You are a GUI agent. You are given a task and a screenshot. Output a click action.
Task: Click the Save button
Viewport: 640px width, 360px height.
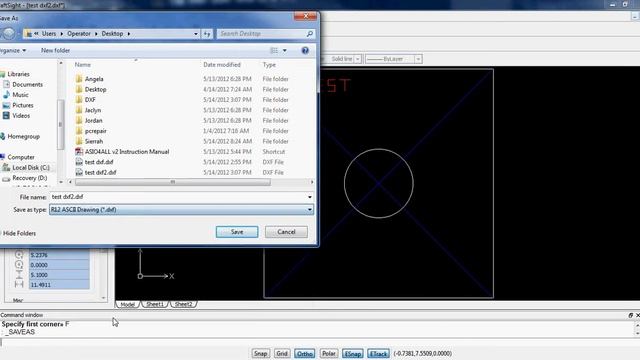tap(237, 232)
